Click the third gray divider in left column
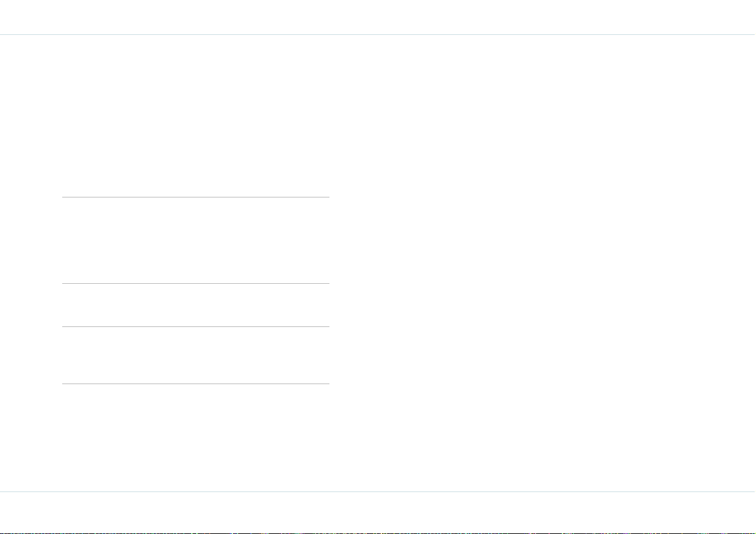Viewport: 756px width, 534px height. 196,326
